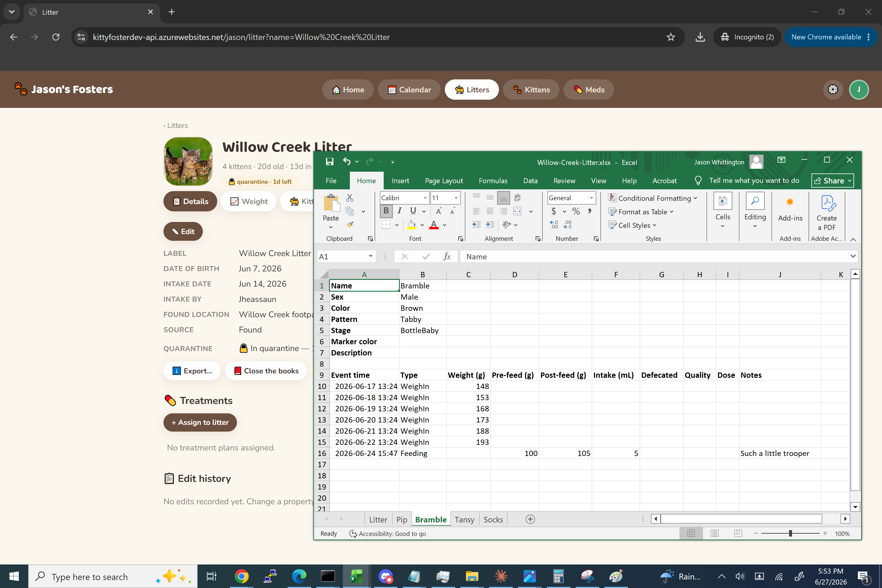Decrease decimal places in Number group
Image resolution: width=882 pixels, height=588 pixels.
568,225
